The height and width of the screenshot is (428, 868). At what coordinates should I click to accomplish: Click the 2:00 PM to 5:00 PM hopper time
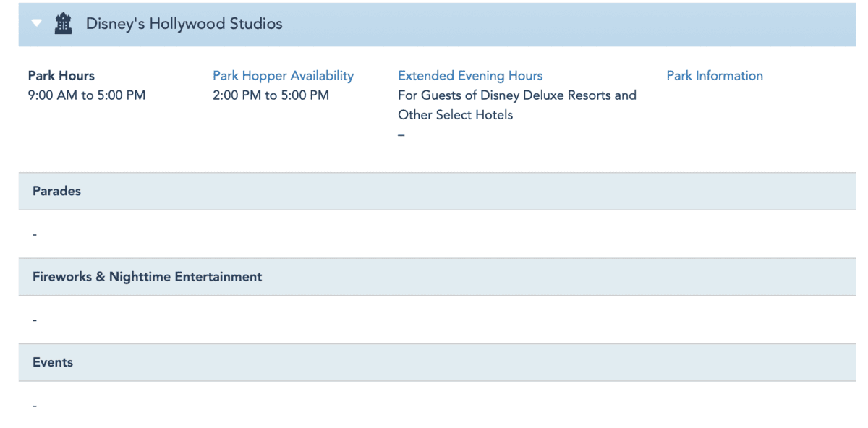(x=271, y=95)
